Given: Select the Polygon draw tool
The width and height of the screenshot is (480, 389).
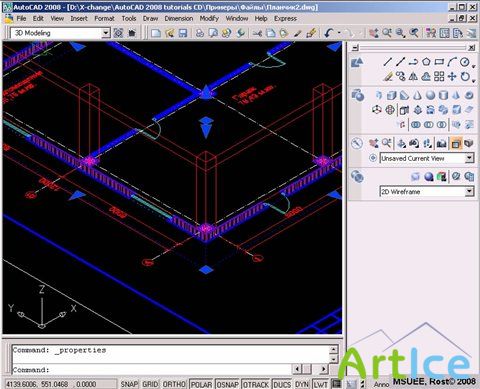Looking at the screenshot, I should tap(426, 62).
